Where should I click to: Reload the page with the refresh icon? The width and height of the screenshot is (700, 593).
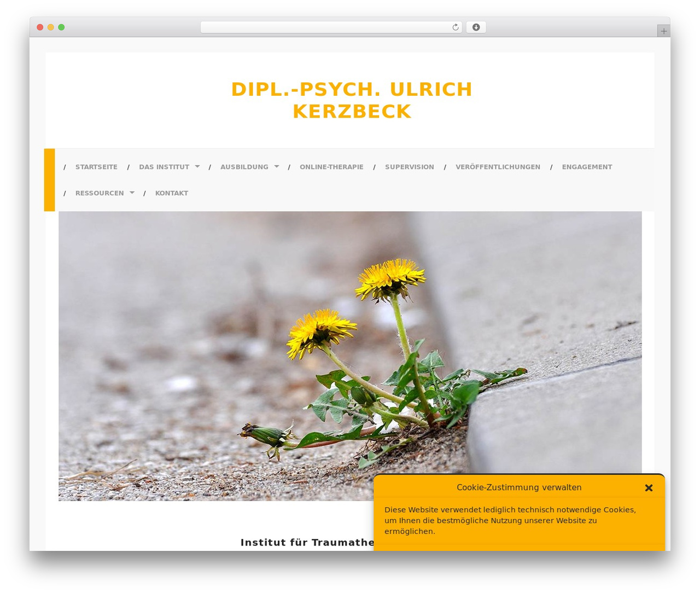[455, 27]
